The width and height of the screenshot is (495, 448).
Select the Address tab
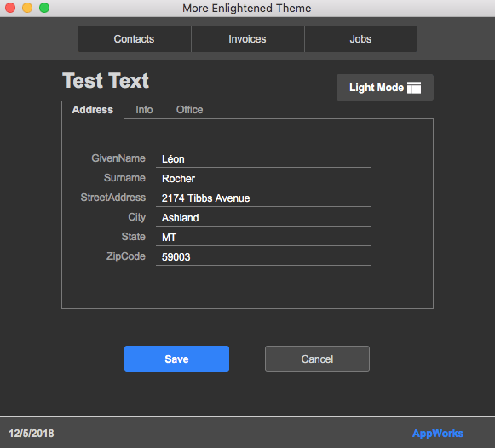coord(93,110)
